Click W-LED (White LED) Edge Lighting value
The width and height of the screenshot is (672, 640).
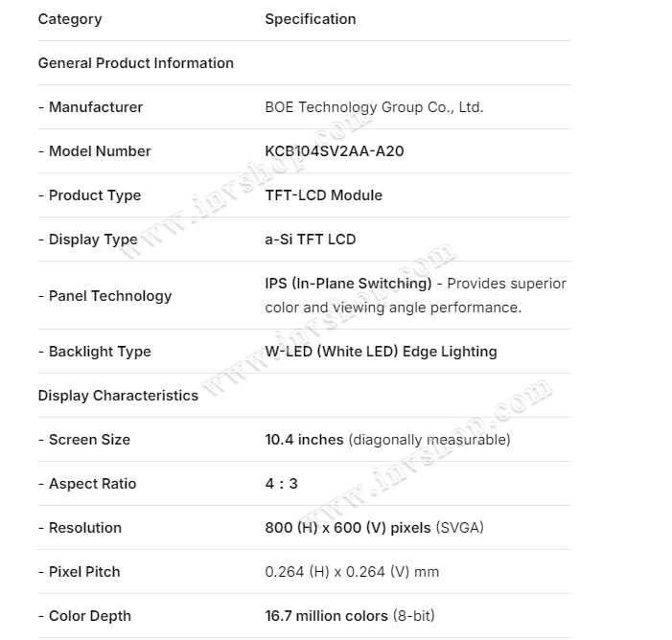pyautogui.click(x=381, y=352)
